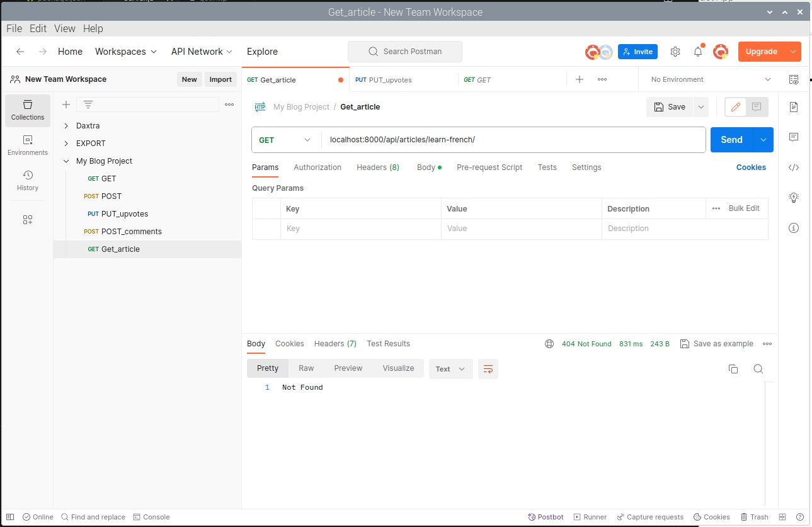Click the request URL field
812x527 pixels.
pos(513,140)
